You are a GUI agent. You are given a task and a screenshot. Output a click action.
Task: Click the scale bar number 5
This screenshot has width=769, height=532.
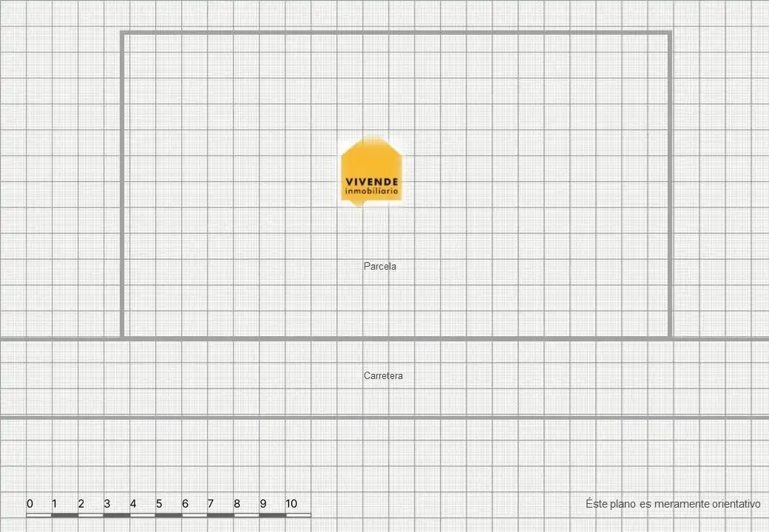click(x=159, y=504)
